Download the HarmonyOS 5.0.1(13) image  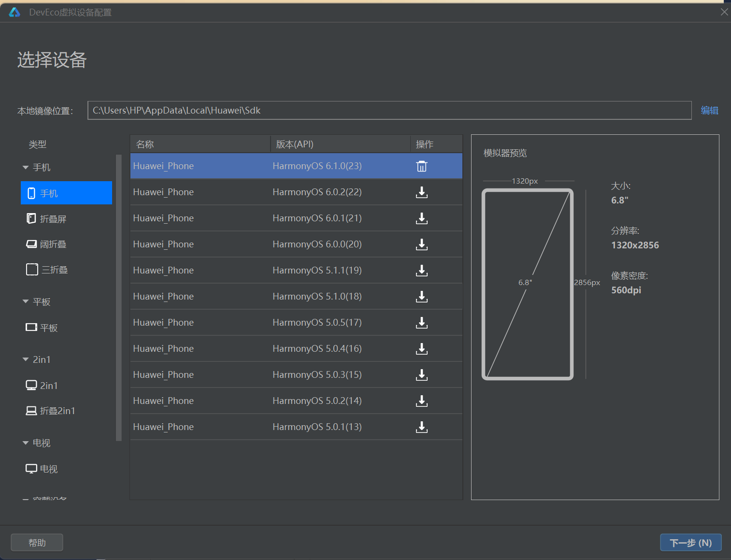(422, 427)
